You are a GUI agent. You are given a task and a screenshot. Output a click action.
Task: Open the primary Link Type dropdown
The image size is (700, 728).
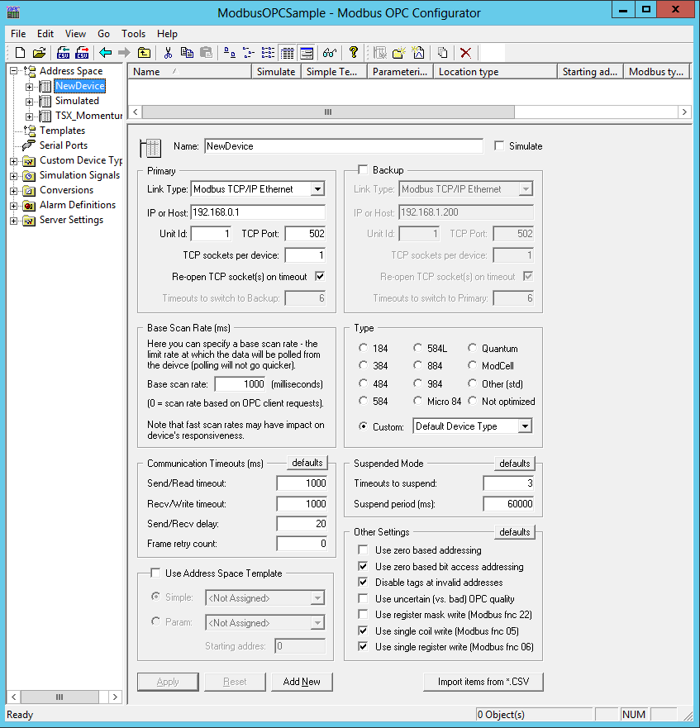tap(317, 189)
